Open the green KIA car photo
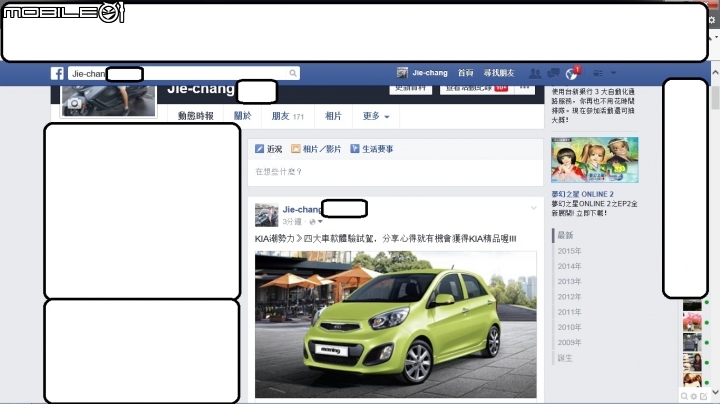 coord(395,324)
